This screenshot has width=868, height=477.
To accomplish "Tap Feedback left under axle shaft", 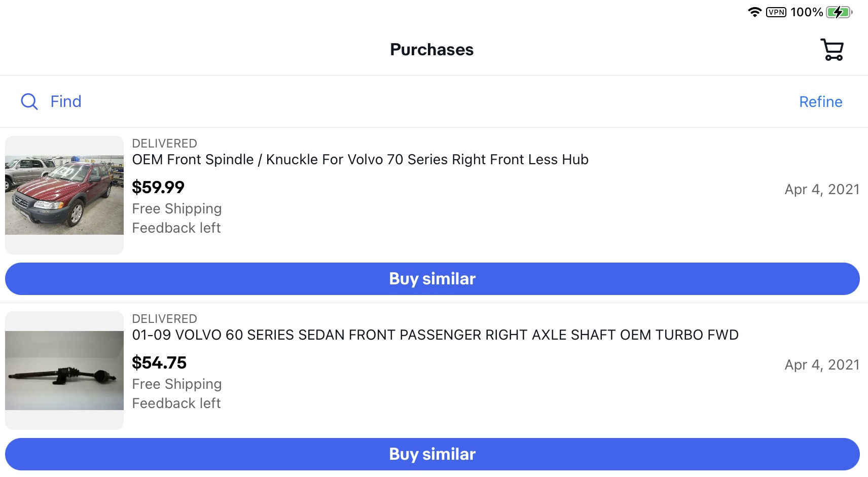I will [x=176, y=403].
